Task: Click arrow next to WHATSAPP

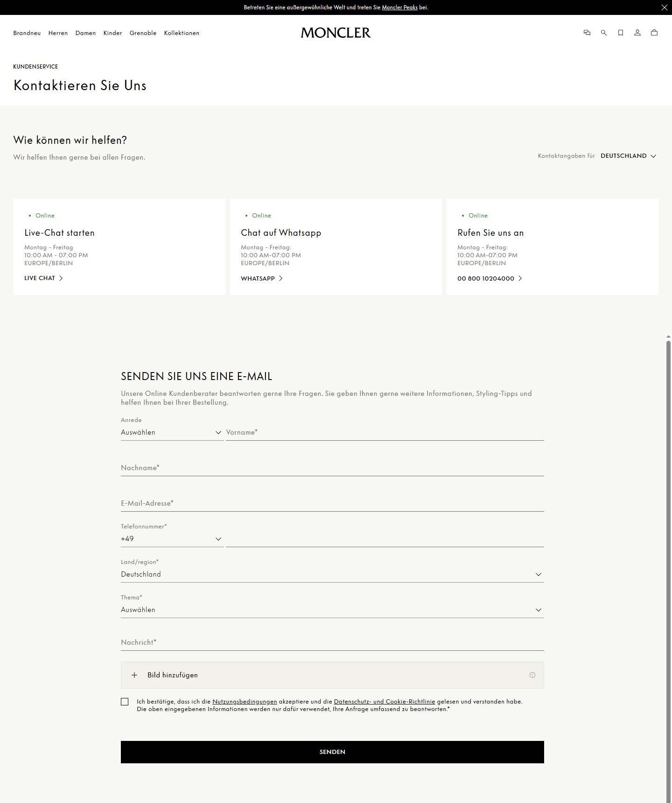Action: [x=280, y=278]
